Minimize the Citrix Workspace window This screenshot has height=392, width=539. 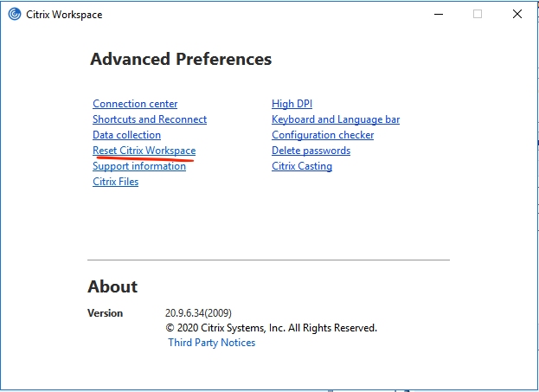click(438, 15)
